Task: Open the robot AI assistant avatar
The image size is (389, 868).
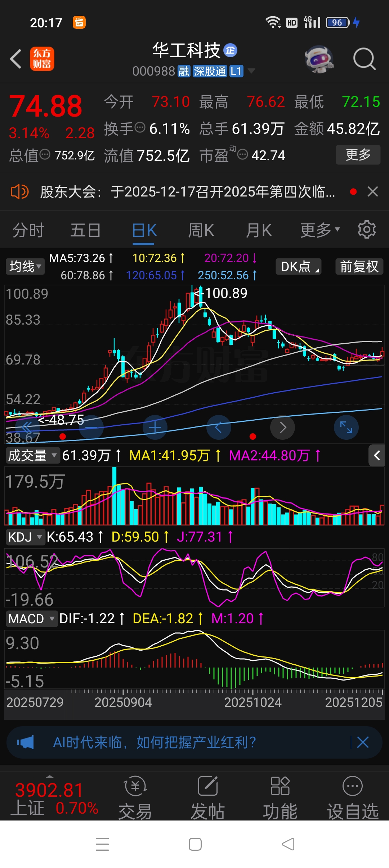Action: (x=319, y=59)
